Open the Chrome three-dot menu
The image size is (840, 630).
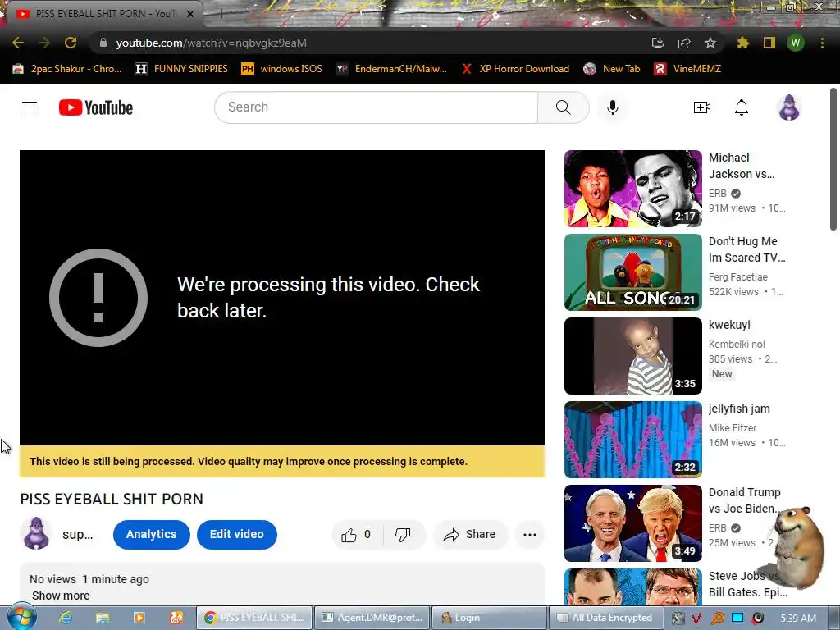pyautogui.click(x=822, y=43)
